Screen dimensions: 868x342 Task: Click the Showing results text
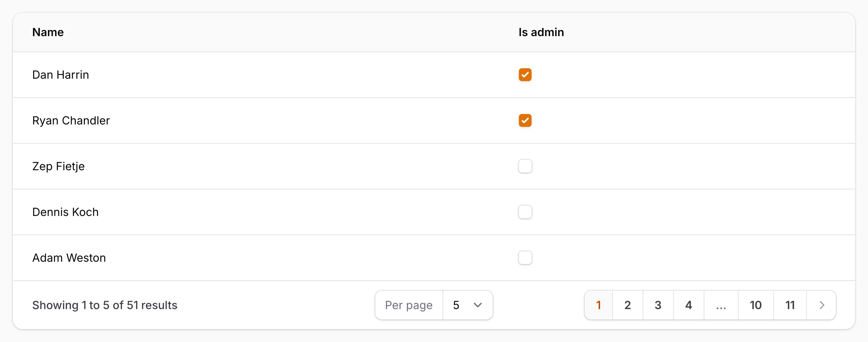tap(105, 305)
